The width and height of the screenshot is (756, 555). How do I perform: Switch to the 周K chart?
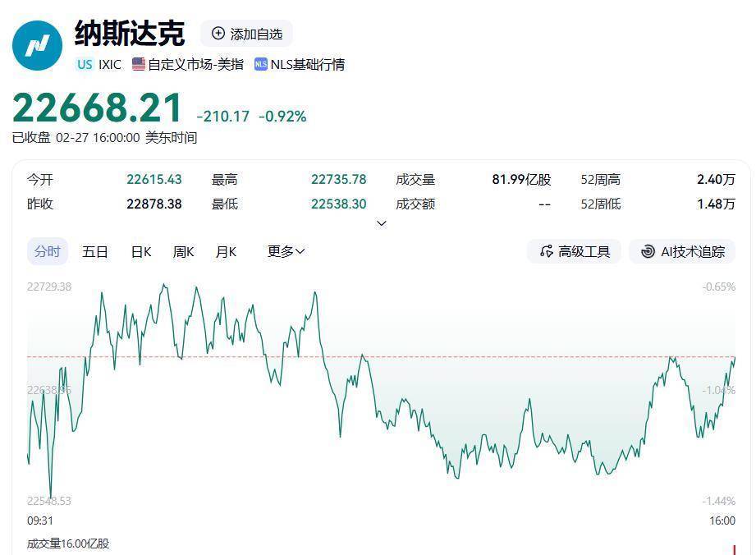(183, 251)
